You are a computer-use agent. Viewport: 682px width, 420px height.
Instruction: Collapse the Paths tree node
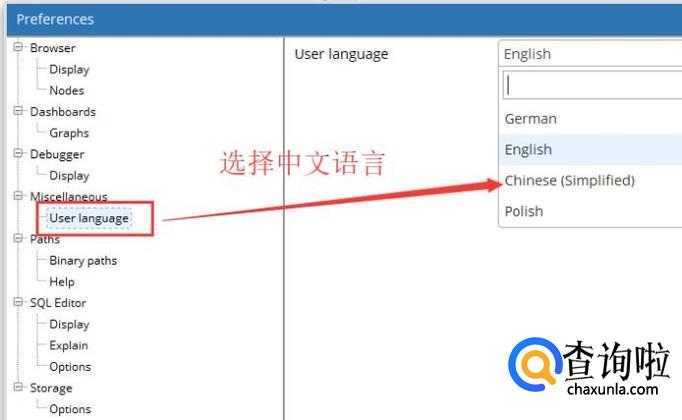[18, 238]
